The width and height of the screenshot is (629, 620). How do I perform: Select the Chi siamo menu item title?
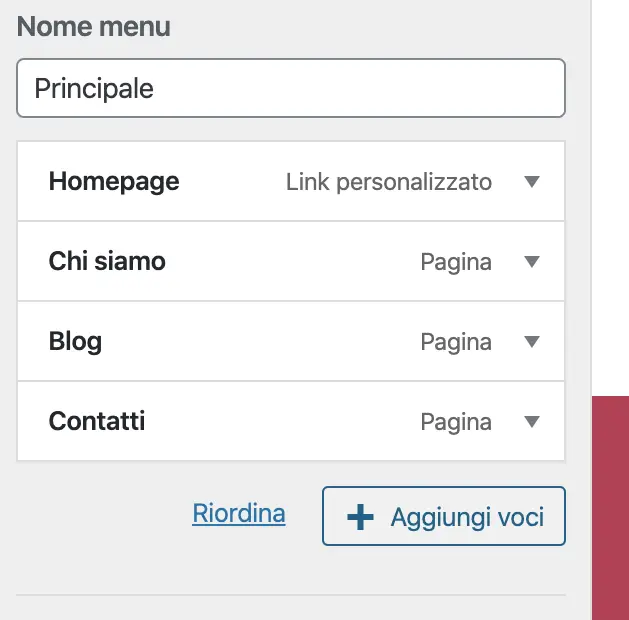(x=107, y=262)
